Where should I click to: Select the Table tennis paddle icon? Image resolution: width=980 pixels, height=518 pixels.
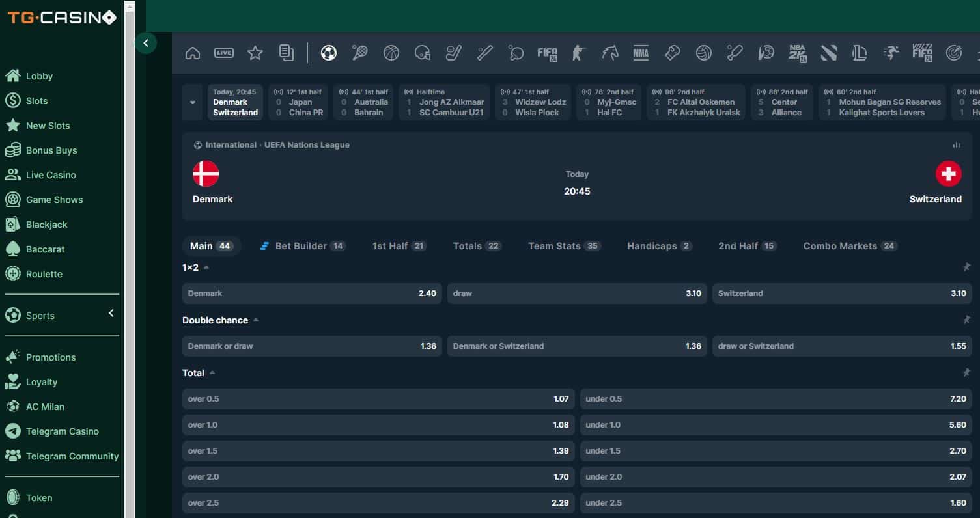tap(516, 53)
